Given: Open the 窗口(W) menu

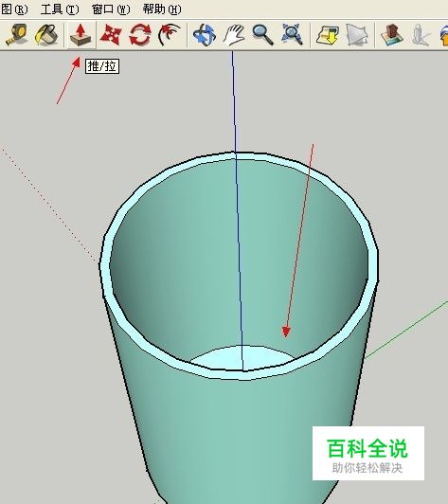Looking at the screenshot, I should [111, 9].
